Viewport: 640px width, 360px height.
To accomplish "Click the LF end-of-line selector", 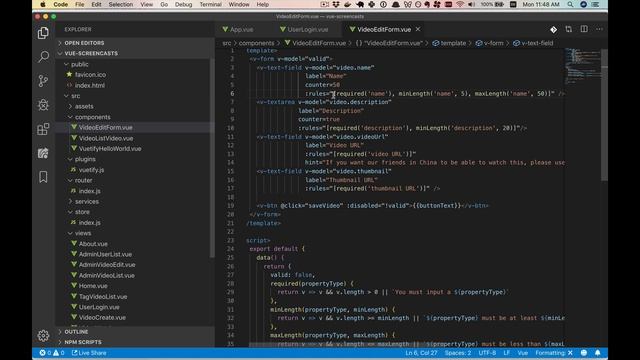I will click(507, 353).
